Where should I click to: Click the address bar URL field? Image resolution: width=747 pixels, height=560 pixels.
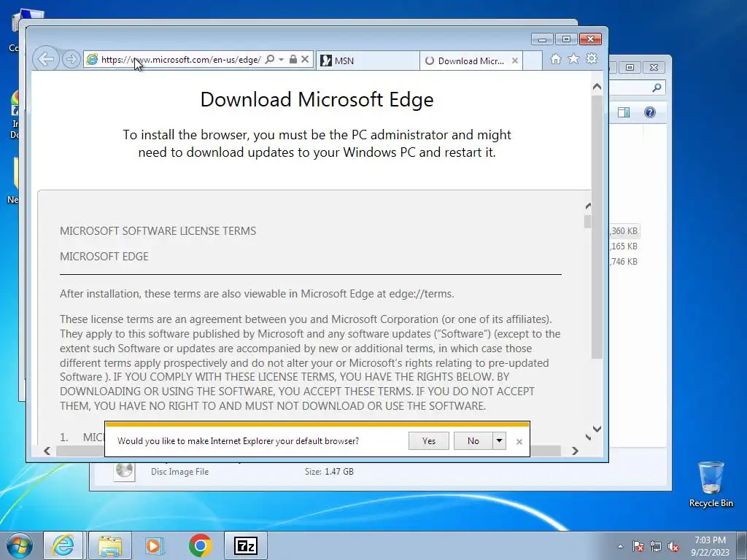(x=181, y=60)
